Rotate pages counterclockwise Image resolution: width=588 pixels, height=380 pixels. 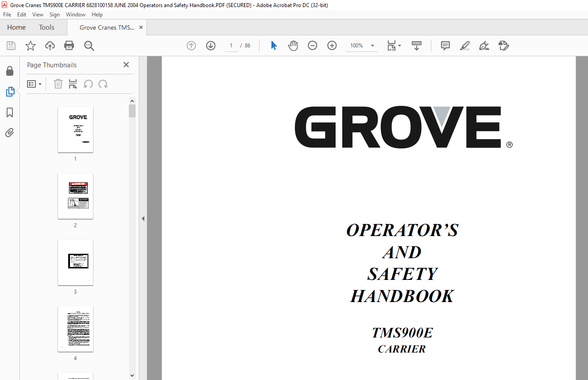[88, 84]
